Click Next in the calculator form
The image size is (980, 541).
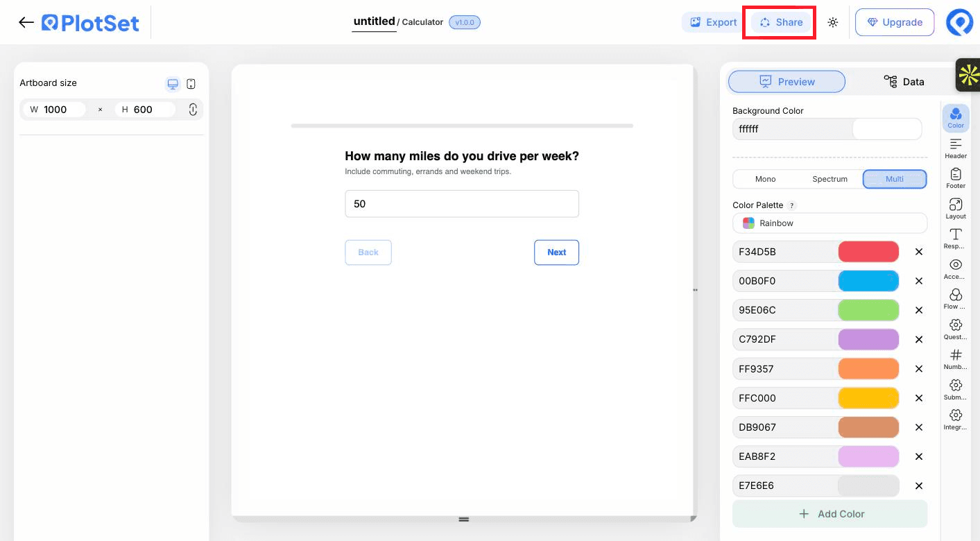[556, 252]
